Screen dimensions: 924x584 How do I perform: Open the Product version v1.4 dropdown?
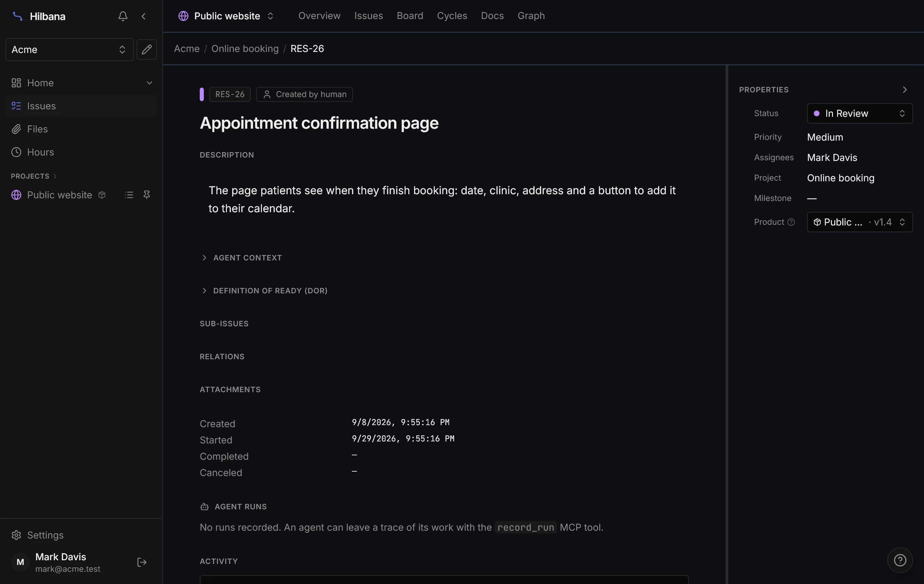859,222
